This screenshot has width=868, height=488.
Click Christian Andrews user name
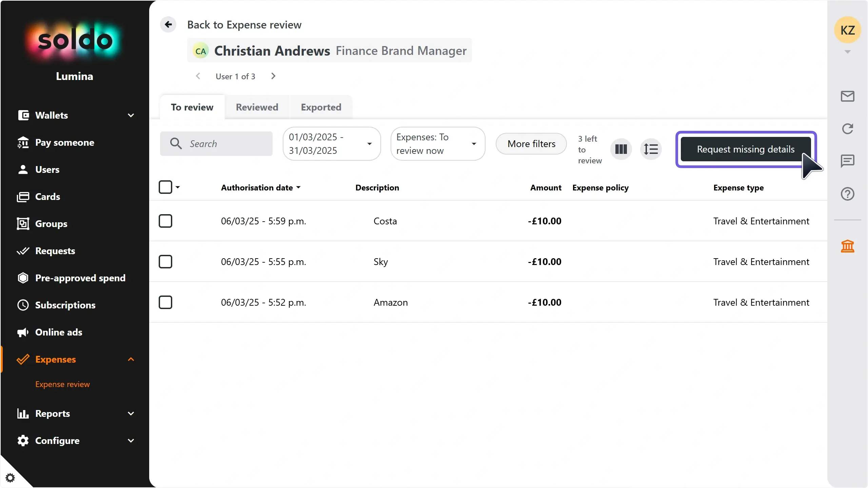coord(272,51)
